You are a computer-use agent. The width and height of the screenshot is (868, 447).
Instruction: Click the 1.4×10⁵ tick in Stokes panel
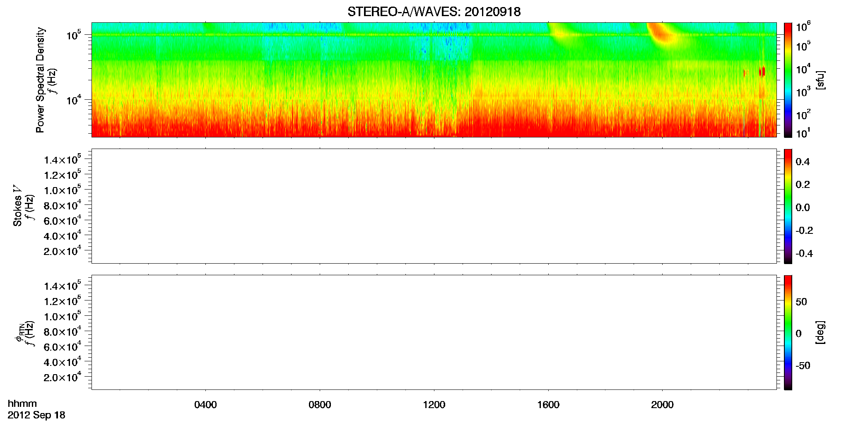click(63, 159)
